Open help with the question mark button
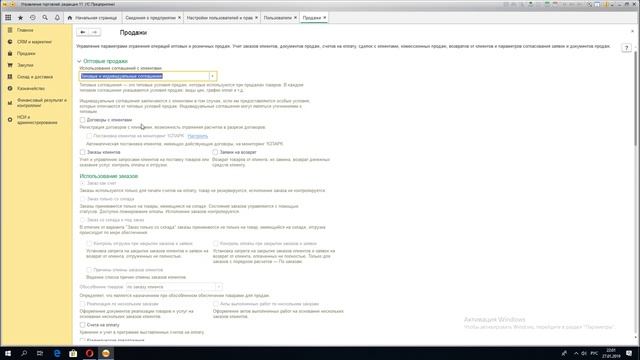This screenshot has height=360, width=640. (x=626, y=48)
